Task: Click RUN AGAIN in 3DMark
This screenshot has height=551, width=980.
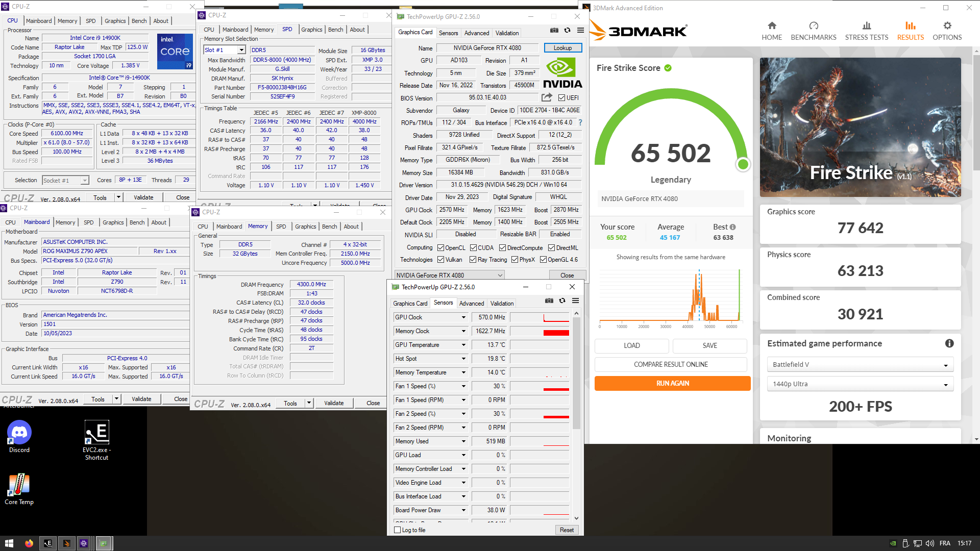Action: pyautogui.click(x=672, y=383)
